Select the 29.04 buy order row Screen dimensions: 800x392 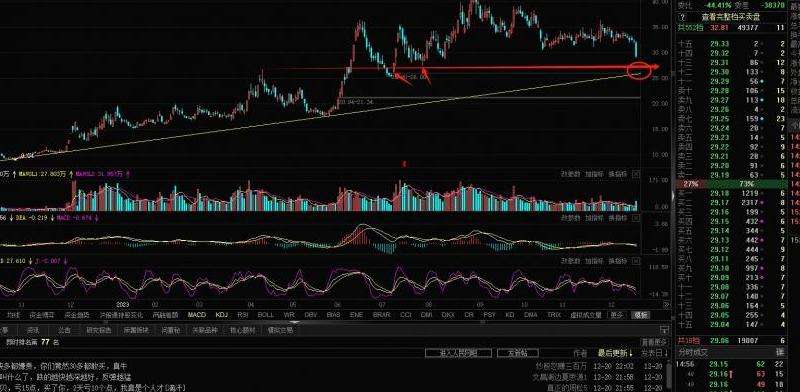tap(731, 325)
